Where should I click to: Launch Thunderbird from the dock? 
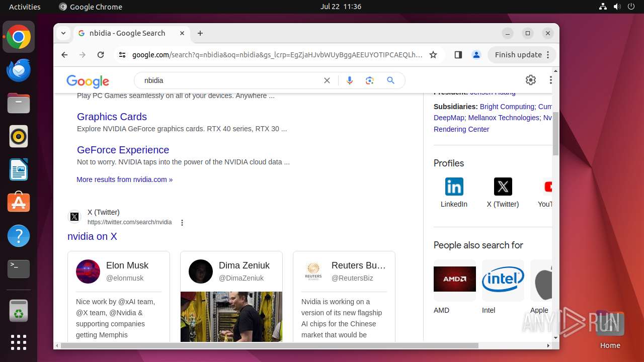pos(19,70)
